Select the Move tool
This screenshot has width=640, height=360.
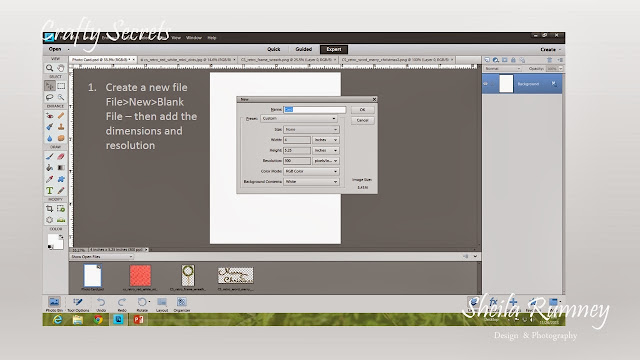click(x=49, y=86)
